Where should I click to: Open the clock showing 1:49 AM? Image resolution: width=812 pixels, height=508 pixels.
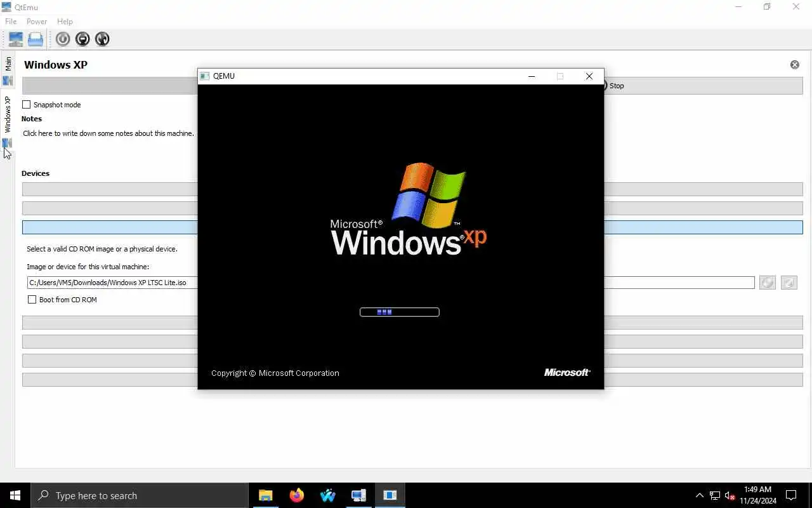(758, 495)
